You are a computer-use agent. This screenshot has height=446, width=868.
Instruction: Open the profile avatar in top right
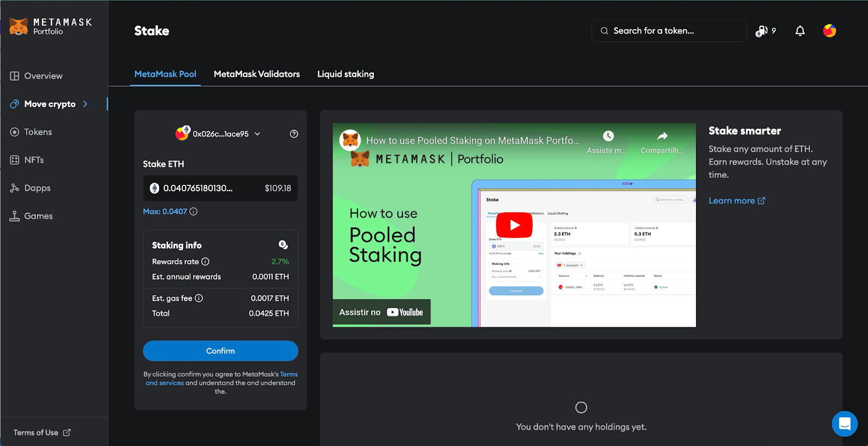pos(829,31)
